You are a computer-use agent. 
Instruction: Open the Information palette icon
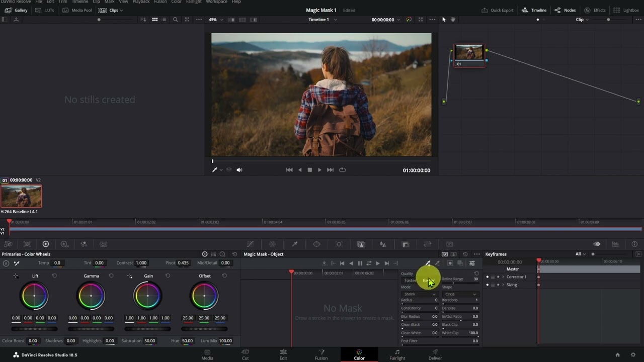click(634, 244)
